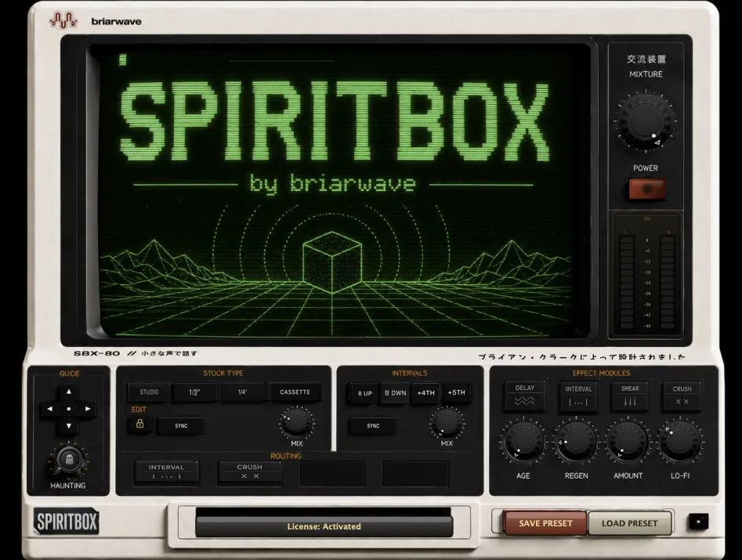Click the third empty routing slot
Image resolution: width=742 pixels, height=560 pixels.
point(333,473)
